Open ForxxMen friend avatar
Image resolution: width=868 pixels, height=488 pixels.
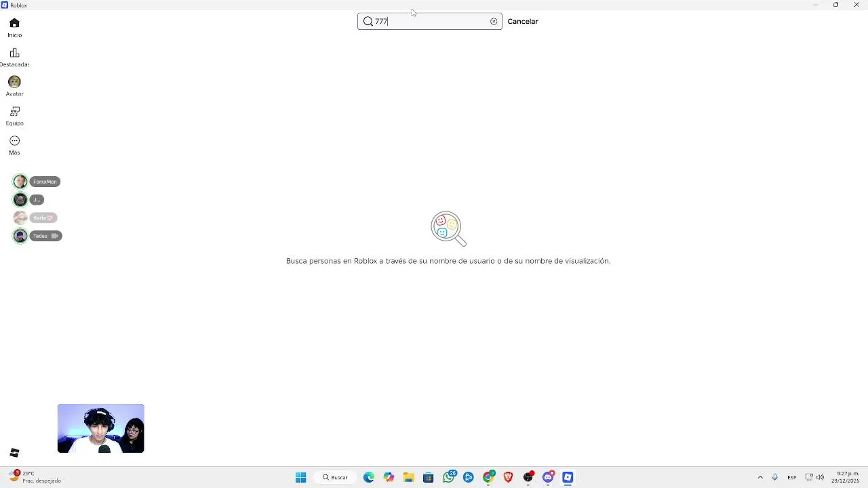20,182
